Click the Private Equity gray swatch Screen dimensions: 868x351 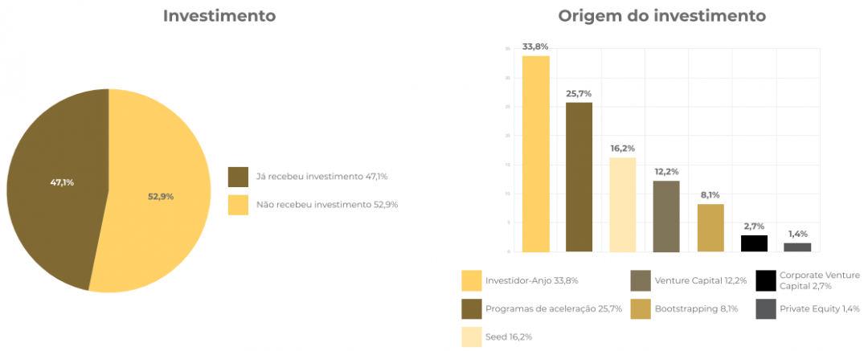766,309
